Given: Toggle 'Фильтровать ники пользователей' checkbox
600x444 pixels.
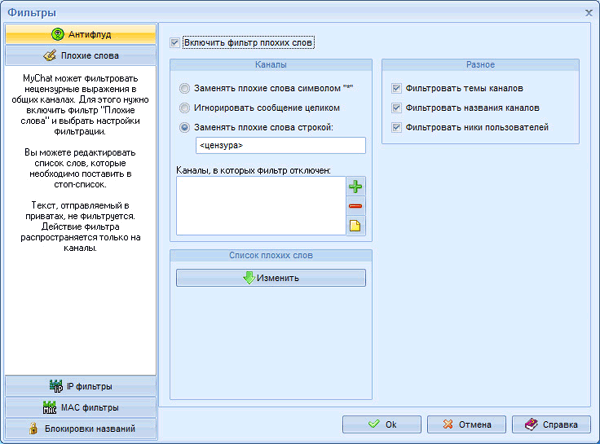Looking at the screenshot, I should (396, 127).
